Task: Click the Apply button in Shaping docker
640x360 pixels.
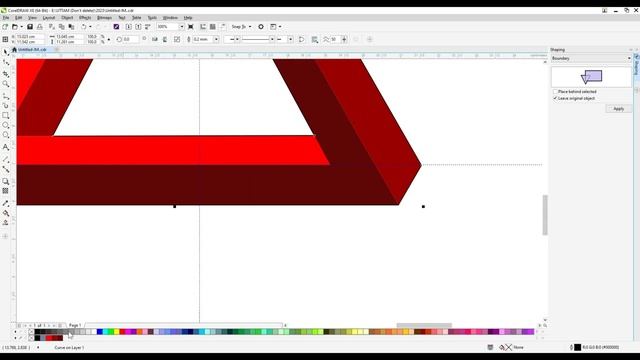Action: pyautogui.click(x=618, y=109)
